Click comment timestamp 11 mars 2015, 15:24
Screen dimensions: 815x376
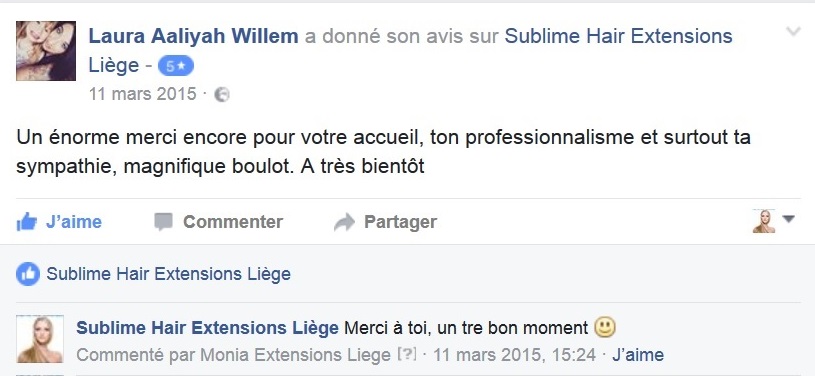(x=514, y=355)
